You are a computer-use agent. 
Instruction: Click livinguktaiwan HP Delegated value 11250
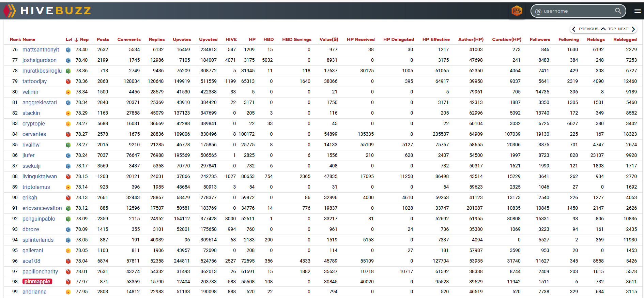pos(406,177)
